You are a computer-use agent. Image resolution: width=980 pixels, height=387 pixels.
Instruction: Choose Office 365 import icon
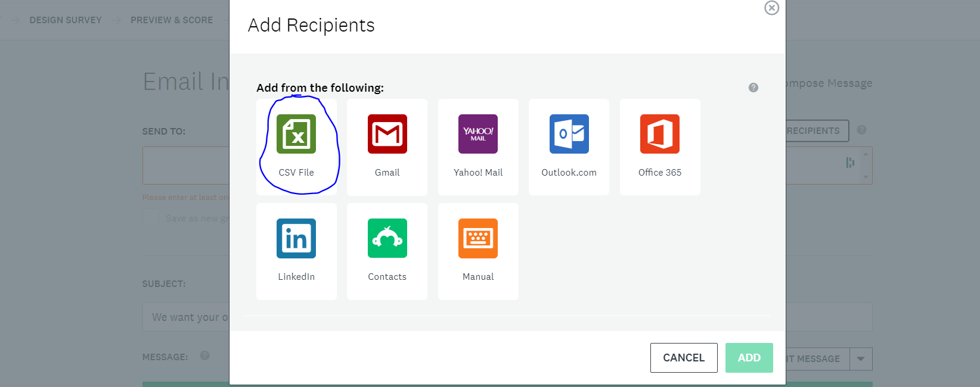[x=660, y=134]
